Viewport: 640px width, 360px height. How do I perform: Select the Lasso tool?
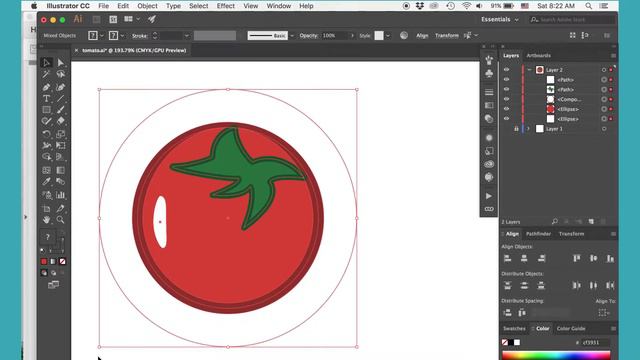pos(60,74)
